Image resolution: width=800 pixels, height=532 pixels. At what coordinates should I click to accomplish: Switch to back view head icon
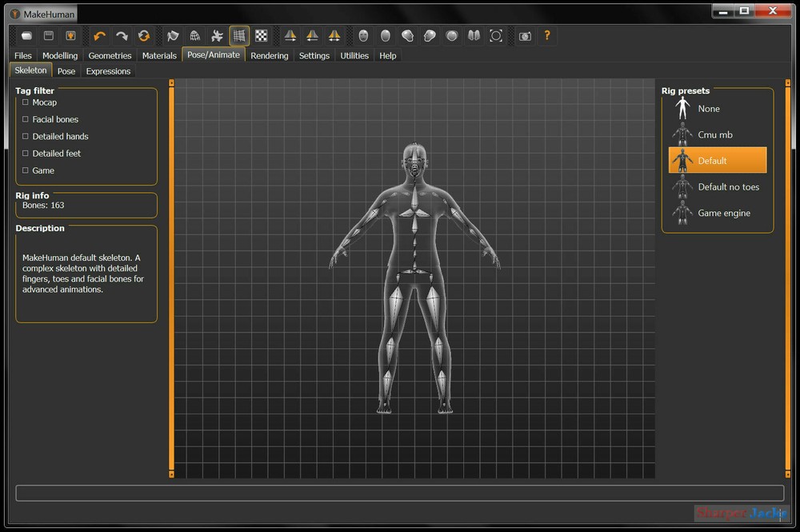coord(386,36)
